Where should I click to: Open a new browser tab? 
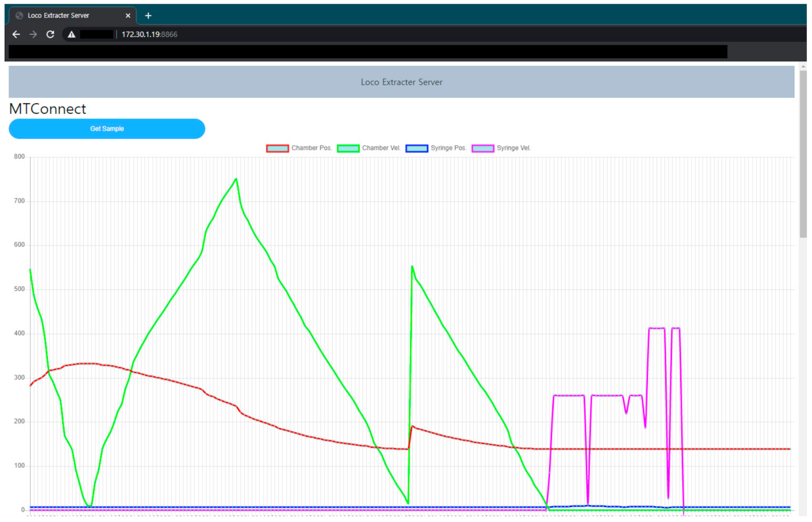[148, 16]
